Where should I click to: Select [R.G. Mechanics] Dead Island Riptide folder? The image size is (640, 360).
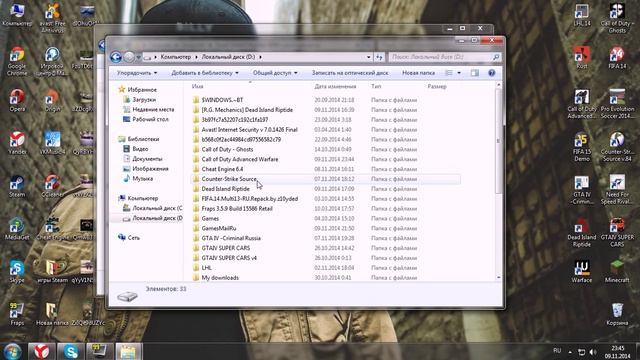(247, 110)
